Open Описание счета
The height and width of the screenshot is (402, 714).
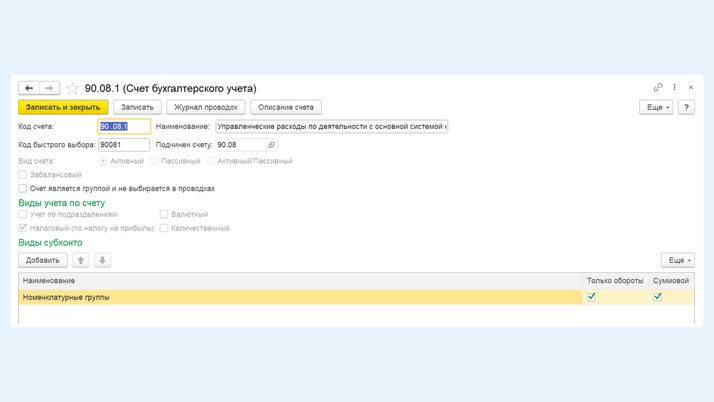click(x=286, y=107)
